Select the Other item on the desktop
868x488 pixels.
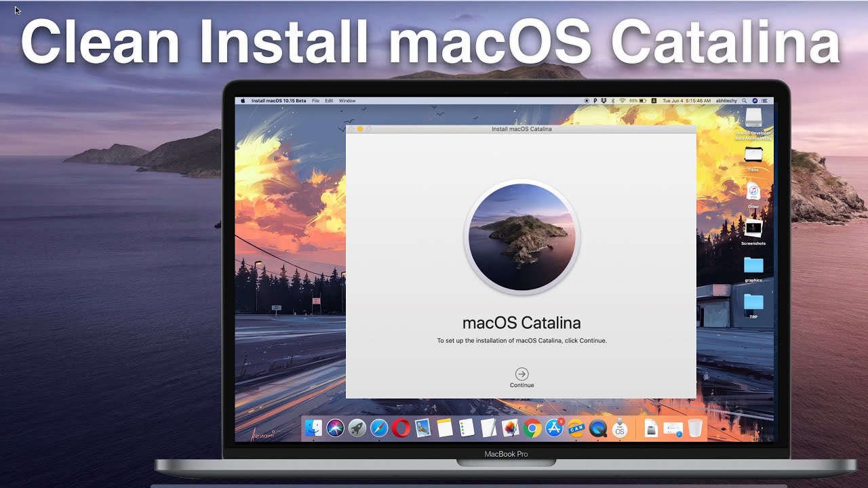point(753,192)
